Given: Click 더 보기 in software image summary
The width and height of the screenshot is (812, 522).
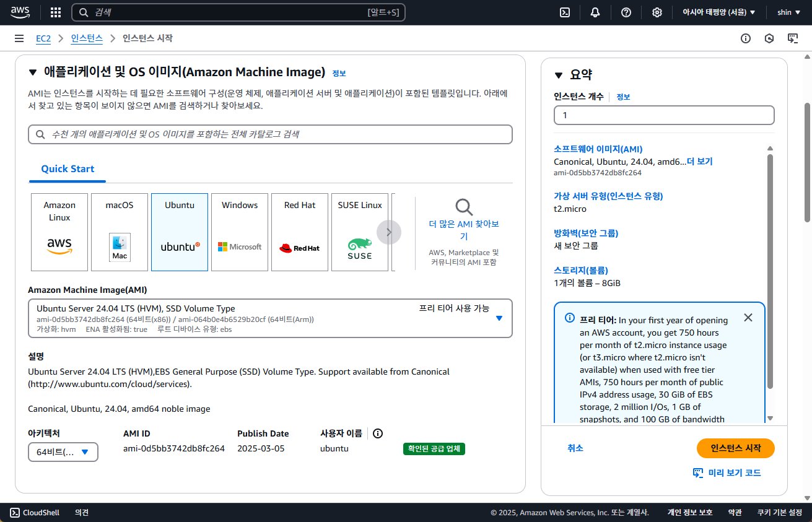Looking at the screenshot, I should point(699,162).
